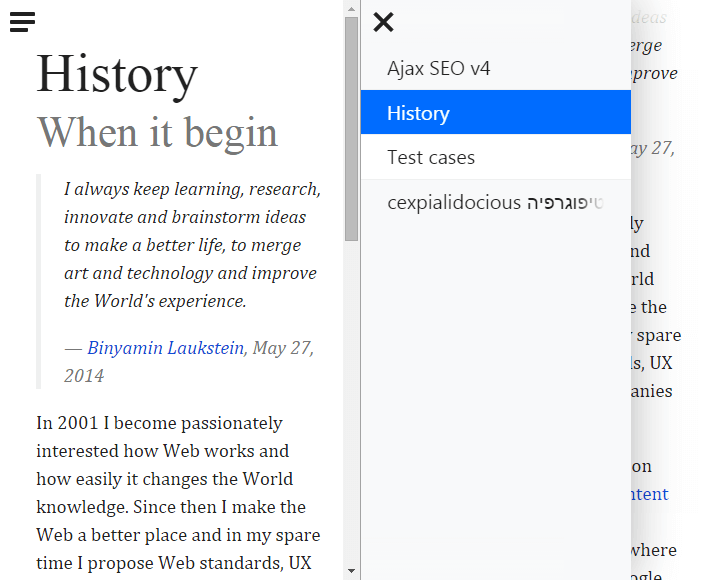Open the hamburger menu icon
This screenshot has height=580, width=721.
tap(22, 22)
